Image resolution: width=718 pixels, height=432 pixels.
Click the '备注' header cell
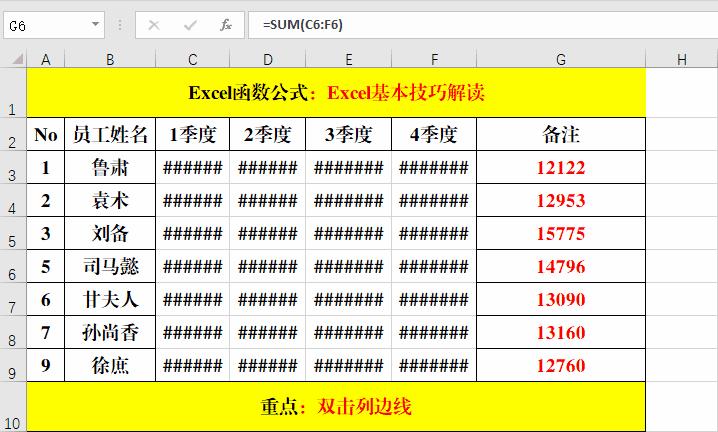tap(561, 134)
